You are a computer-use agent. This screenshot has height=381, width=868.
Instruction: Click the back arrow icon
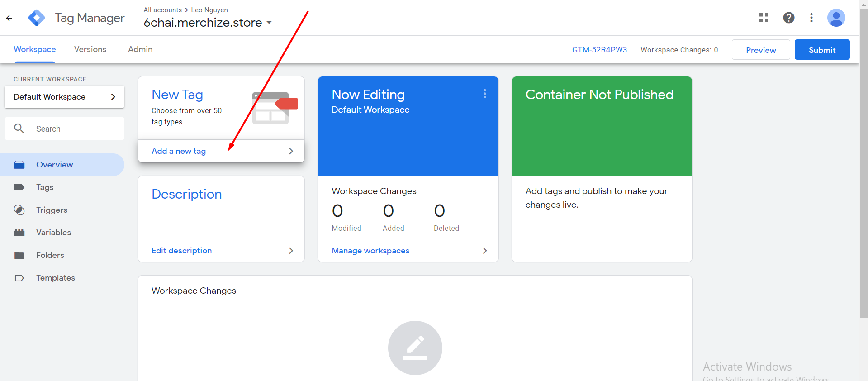9,18
